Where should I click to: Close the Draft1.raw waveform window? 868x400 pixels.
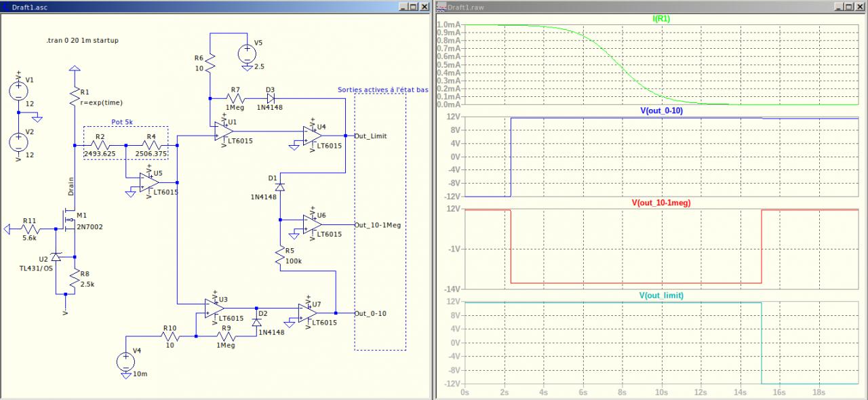pos(859,6)
